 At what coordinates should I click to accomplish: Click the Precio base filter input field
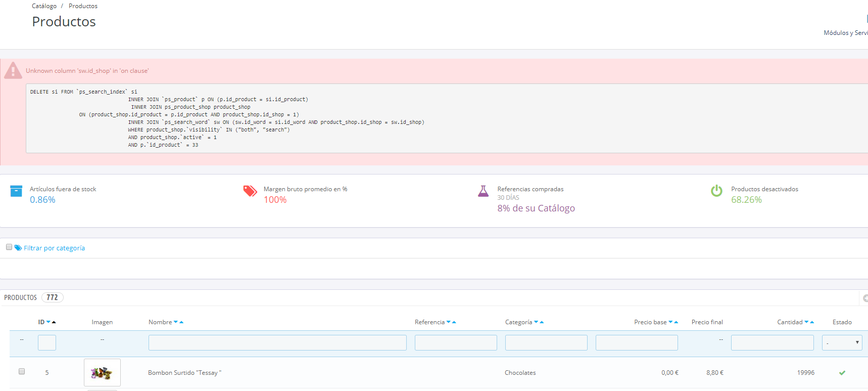tap(637, 342)
